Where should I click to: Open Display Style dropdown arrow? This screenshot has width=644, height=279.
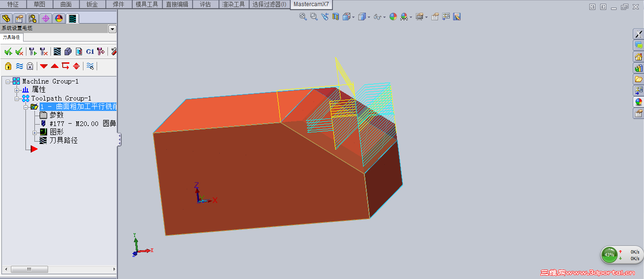369,17
